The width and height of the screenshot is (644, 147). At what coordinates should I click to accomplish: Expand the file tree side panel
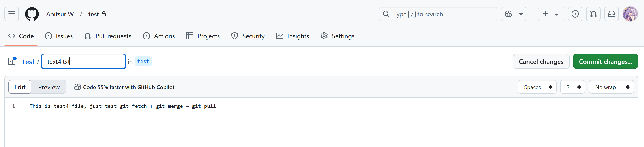click(x=12, y=62)
